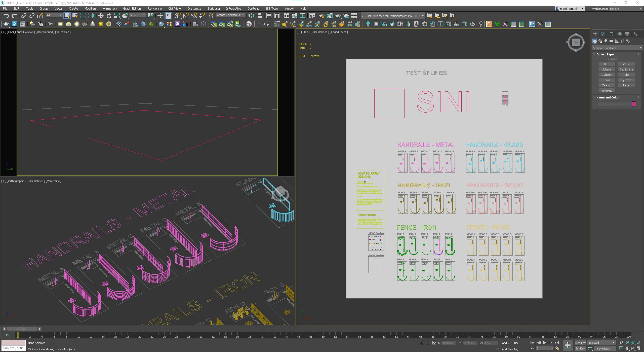
Task: Open the key mode Selected dropdown
Action: 601,343
